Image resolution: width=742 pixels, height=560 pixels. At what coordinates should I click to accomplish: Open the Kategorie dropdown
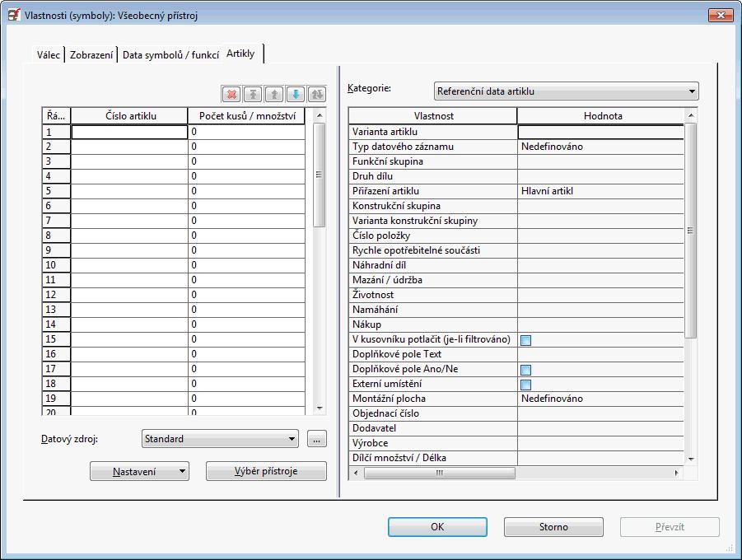click(566, 91)
